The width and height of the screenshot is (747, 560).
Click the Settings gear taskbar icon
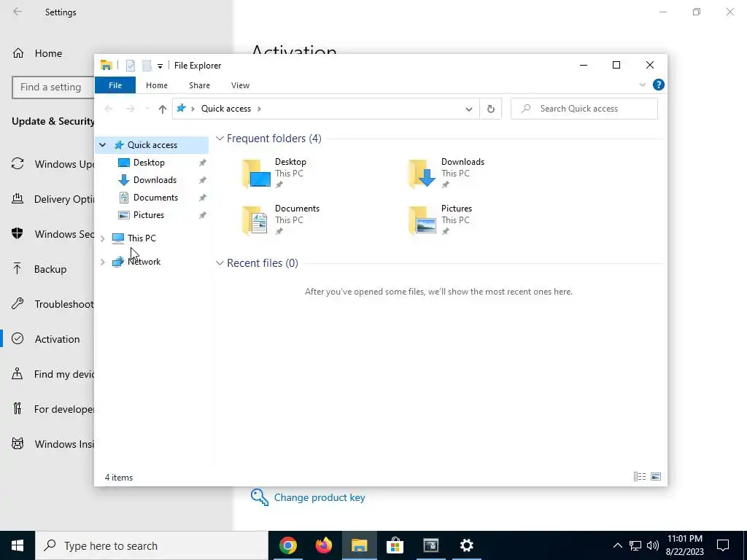[x=466, y=545]
